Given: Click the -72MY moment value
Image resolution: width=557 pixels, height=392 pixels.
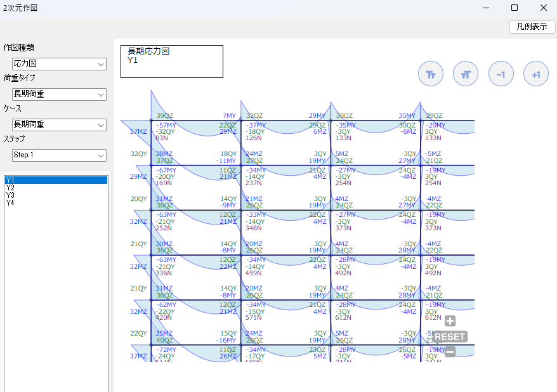Looking at the screenshot, I should 166,350.
